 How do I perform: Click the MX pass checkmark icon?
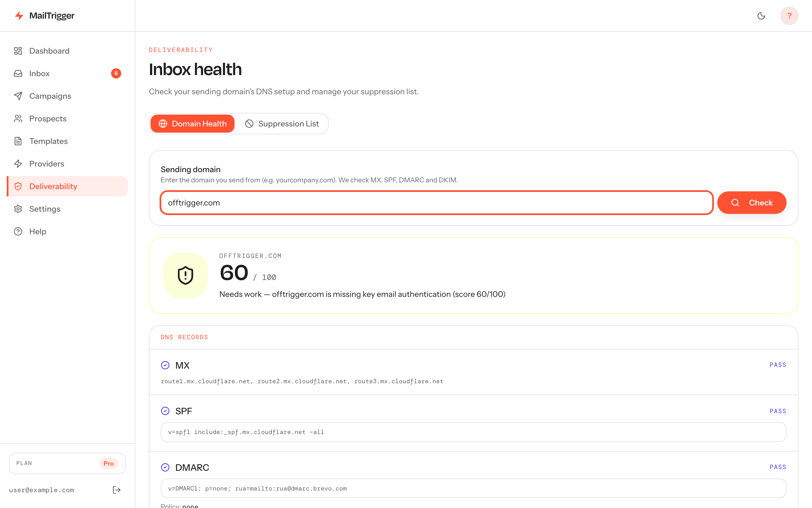(x=165, y=365)
